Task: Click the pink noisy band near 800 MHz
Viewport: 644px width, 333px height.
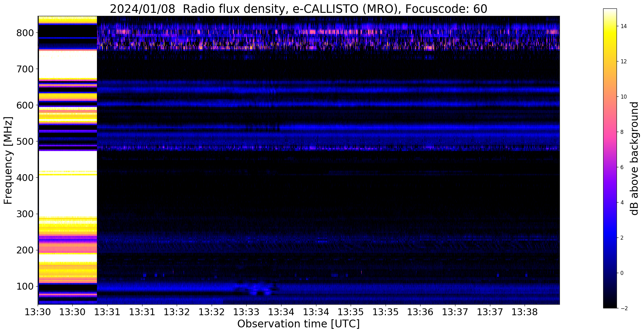Action: (328, 32)
